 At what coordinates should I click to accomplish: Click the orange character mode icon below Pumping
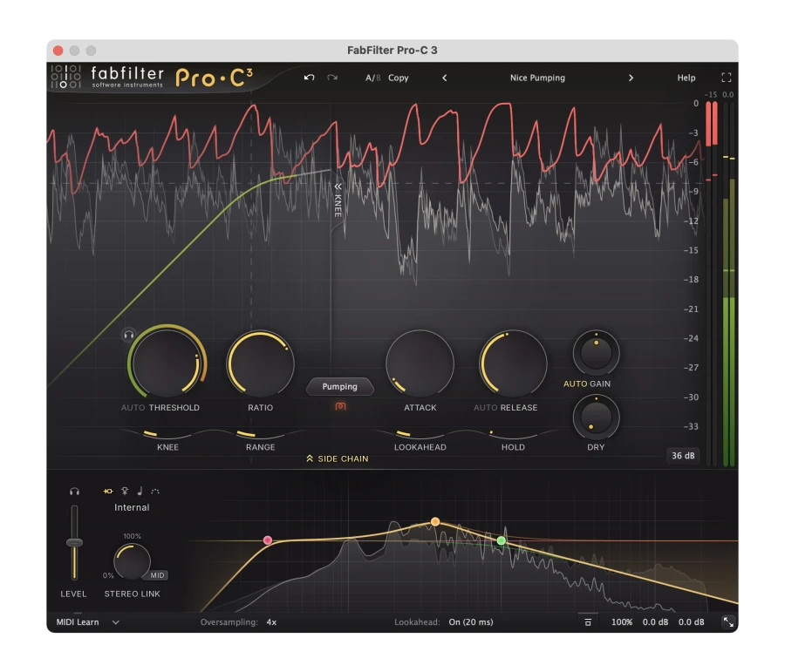[340, 406]
